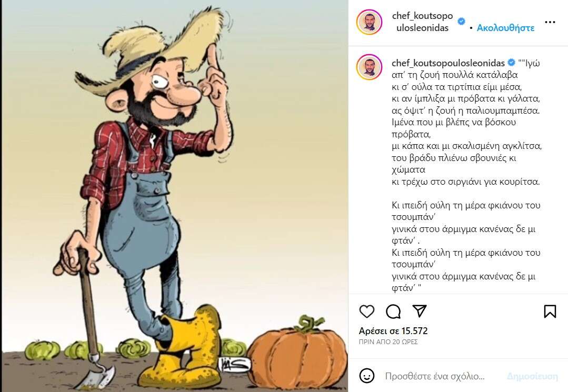
Task: Open the three-dot more options menu
Action: pyautogui.click(x=550, y=22)
